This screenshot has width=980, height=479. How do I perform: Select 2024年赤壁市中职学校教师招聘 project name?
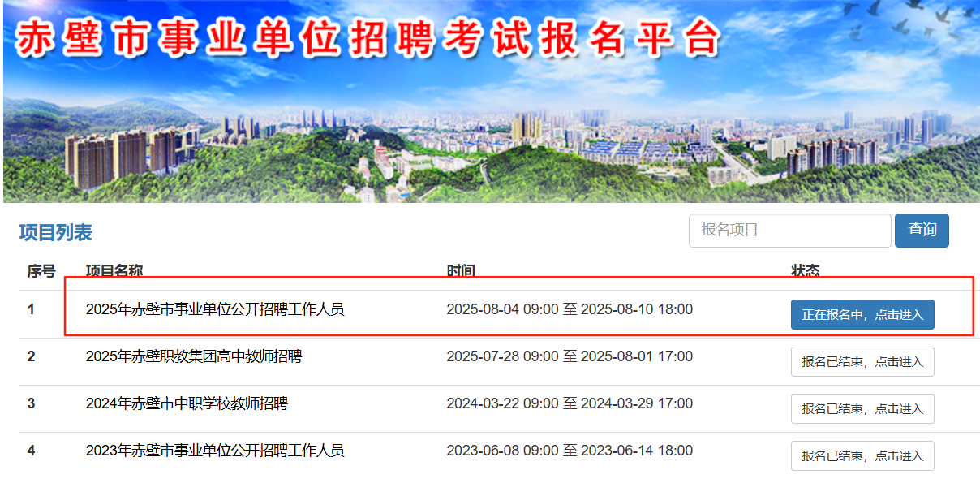[187, 403]
